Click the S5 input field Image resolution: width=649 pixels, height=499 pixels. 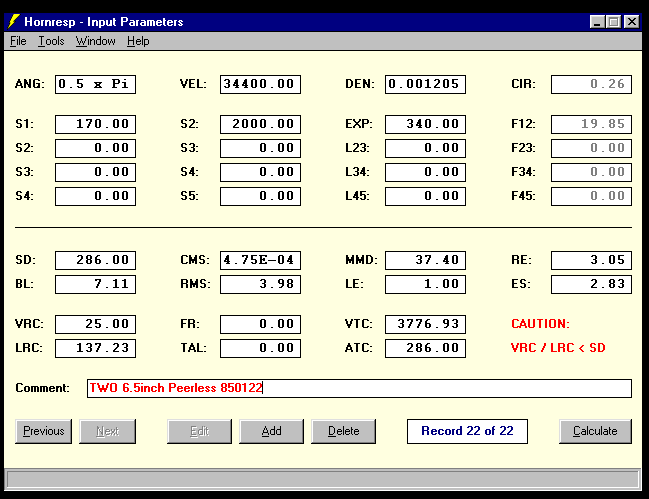pyautogui.click(x=260, y=196)
